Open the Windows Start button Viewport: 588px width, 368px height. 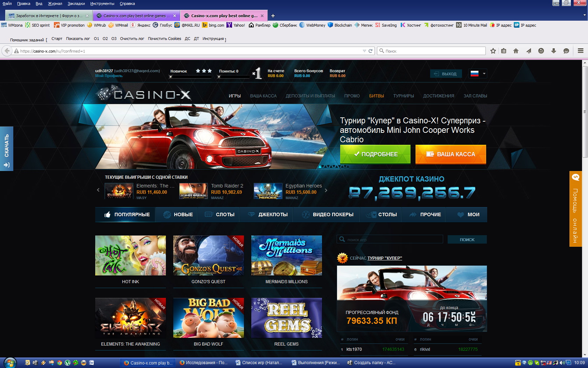click(10, 363)
